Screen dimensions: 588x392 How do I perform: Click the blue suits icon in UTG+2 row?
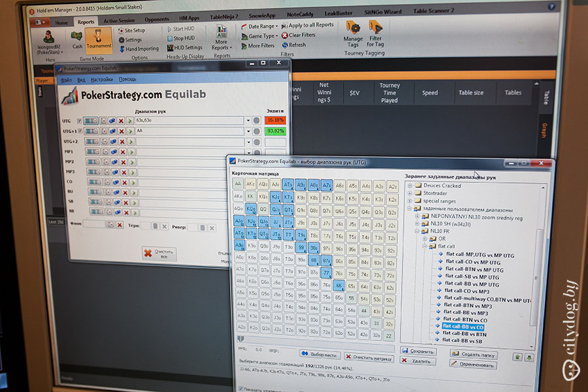click(113, 141)
